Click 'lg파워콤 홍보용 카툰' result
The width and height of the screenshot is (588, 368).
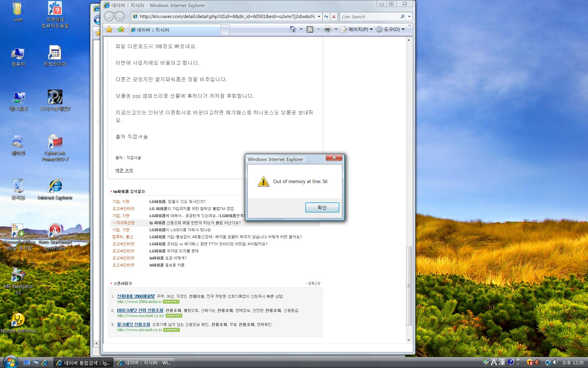(x=167, y=265)
